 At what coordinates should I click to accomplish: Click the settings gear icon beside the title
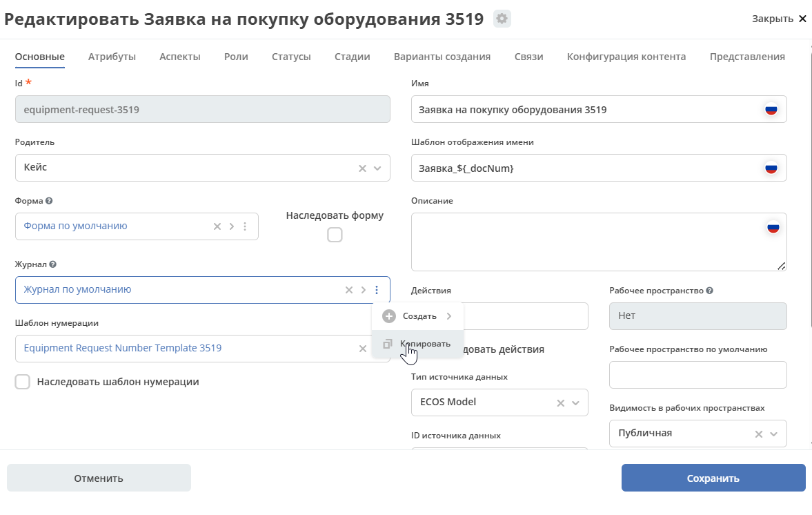[x=502, y=19]
